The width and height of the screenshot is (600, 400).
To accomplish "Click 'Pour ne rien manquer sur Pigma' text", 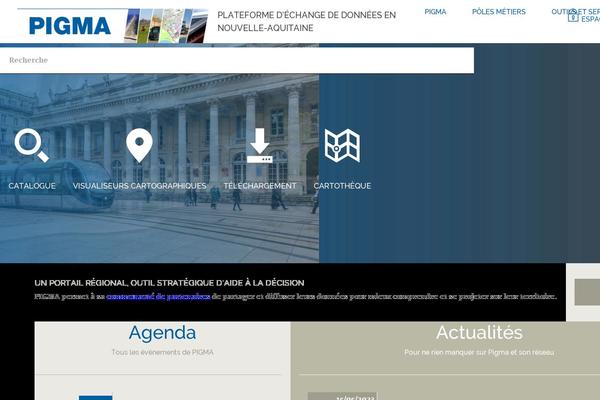I will (479, 352).
